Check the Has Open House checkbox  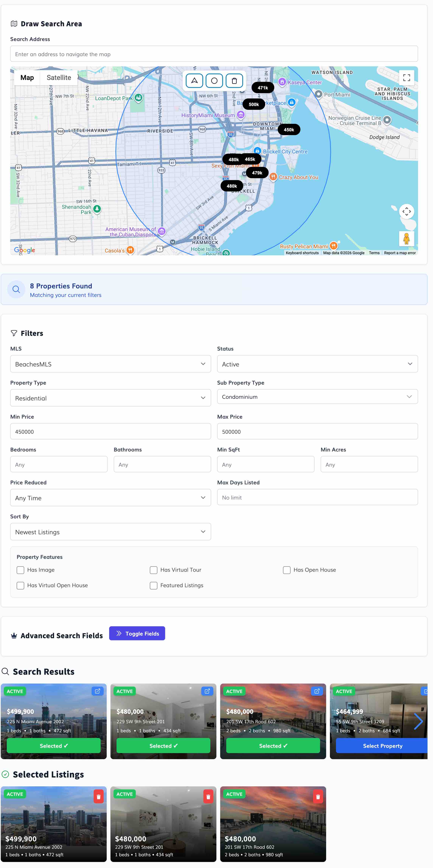coord(287,570)
